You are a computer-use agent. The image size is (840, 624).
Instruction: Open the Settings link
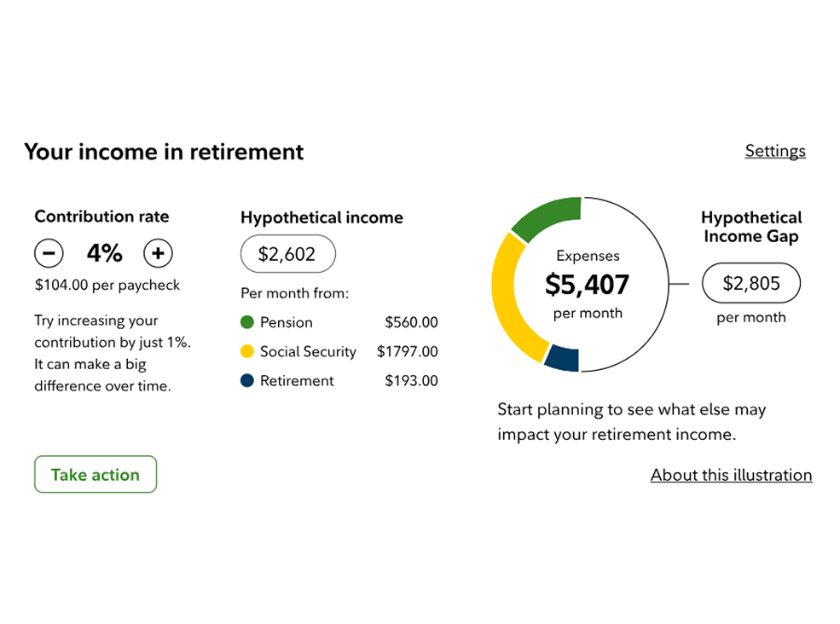click(x=774, y=151)
